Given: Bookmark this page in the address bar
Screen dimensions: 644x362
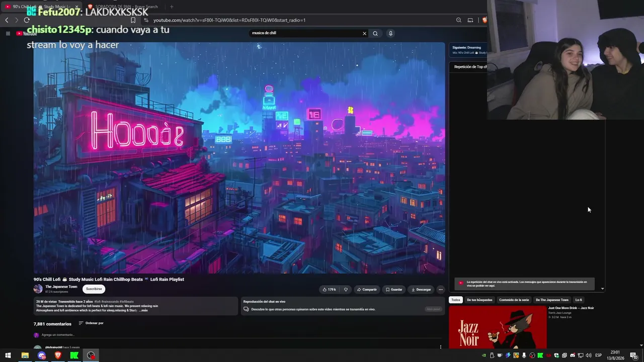Looking at the screenshot, I should pyautogui.click(x=133, y=20).
